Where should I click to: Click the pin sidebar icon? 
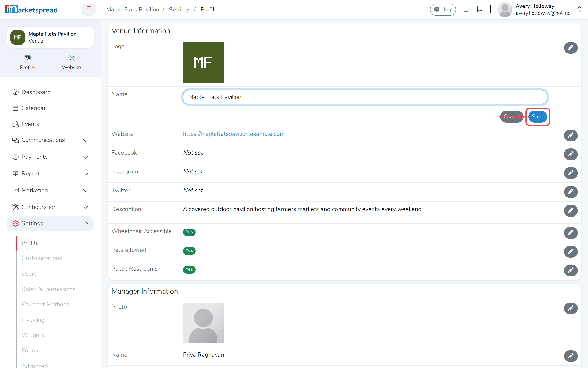coord(89,9)
